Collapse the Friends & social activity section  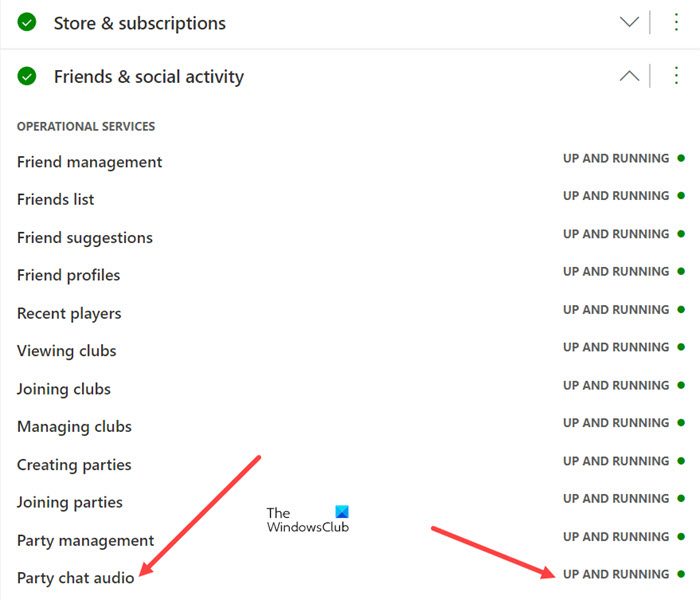click(x=629, y=76)
